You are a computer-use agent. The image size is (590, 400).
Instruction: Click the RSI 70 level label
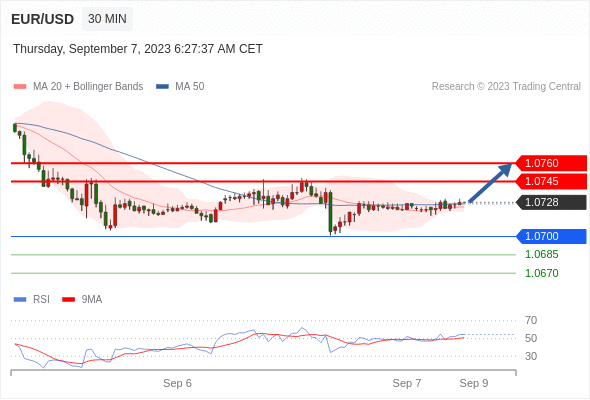(x=531, y=321)
